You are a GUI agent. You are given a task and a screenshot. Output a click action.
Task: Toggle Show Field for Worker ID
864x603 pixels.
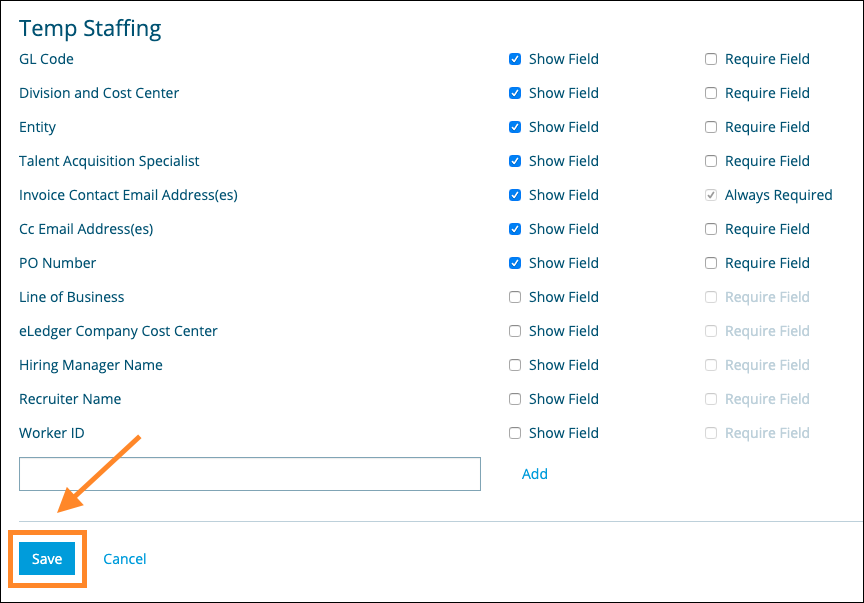[515, 433]
